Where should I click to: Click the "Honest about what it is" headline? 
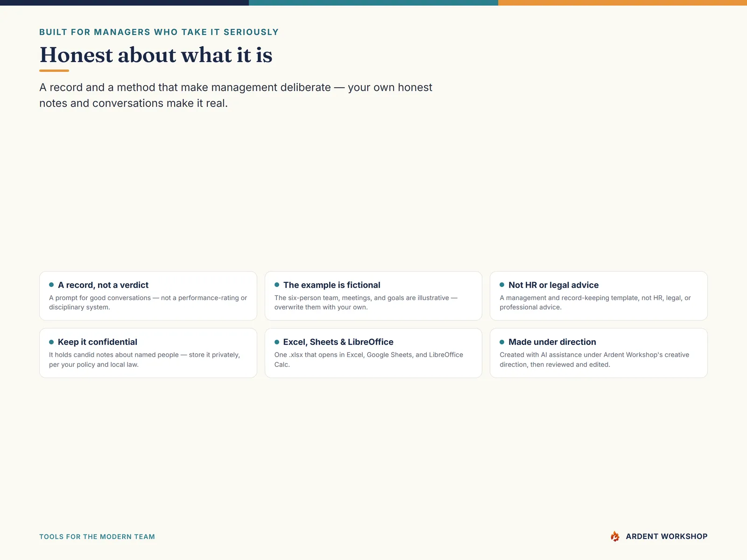point(156,55)
